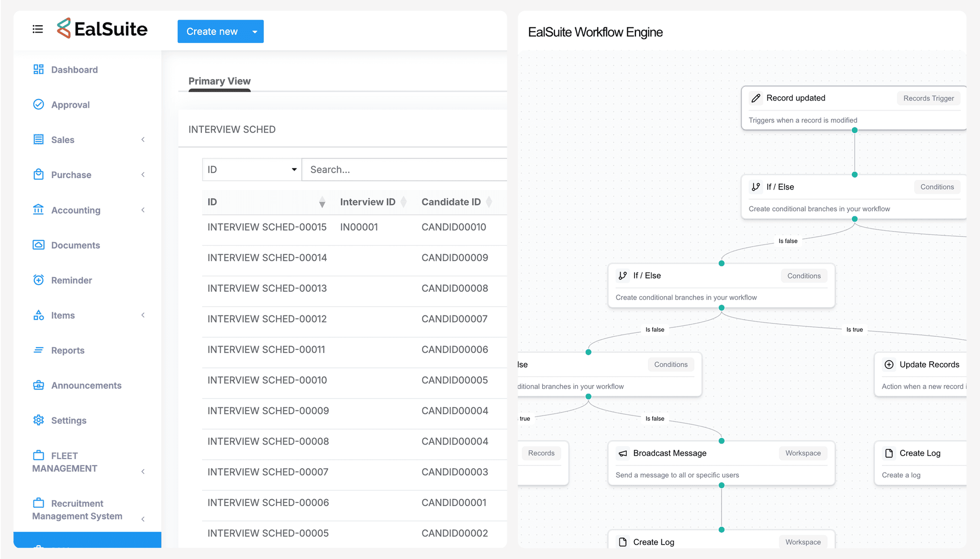Click the megaphone icon on Broadcast Message node

[x=623, y=453]
